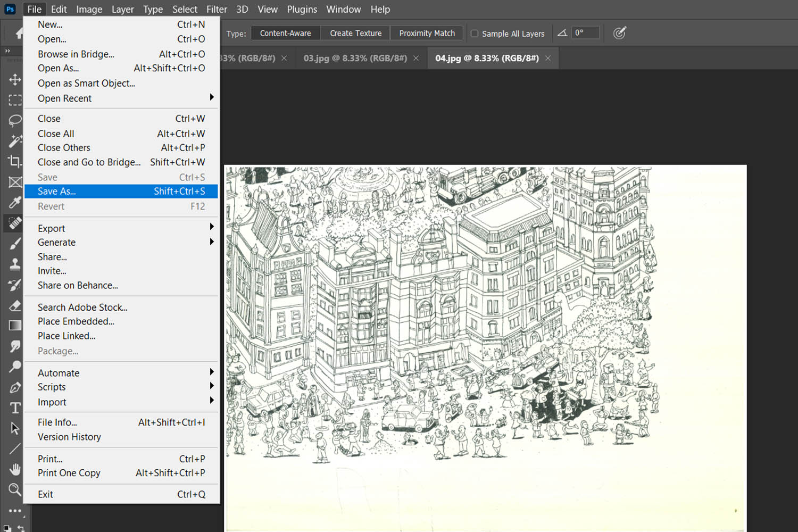Screen dimensions: 798x532
Task: Expand the toolbar with double-chevron
Action: point(7,51)
